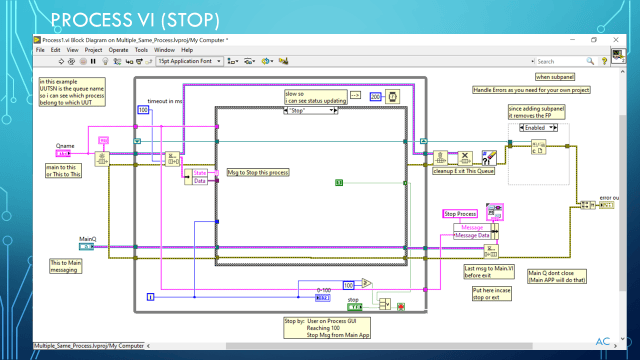Open the Enabled subdiagram selector dropdown
Image resolution: width=640 pixels, height=360 pixels.
[551, 128]
